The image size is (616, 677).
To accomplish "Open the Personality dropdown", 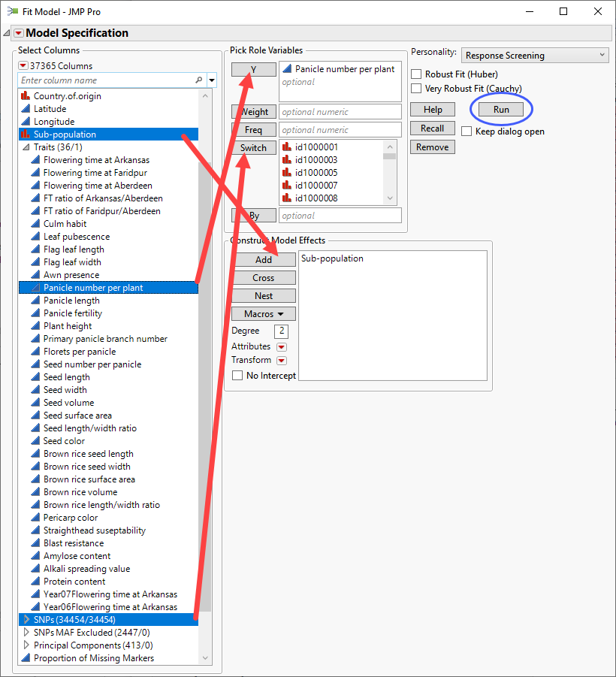I will tap(536, 56).
